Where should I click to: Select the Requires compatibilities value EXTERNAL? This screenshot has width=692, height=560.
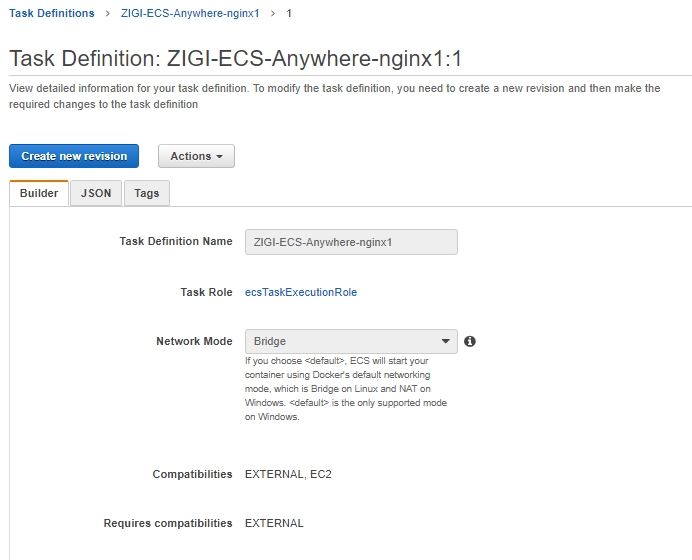[x=274, y=523]
